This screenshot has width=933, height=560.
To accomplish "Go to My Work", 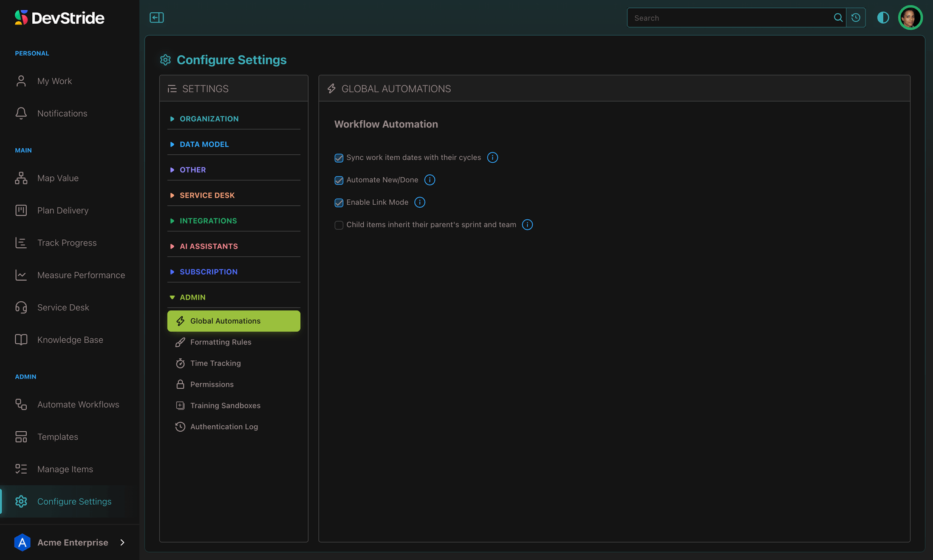I will (70, 81).
